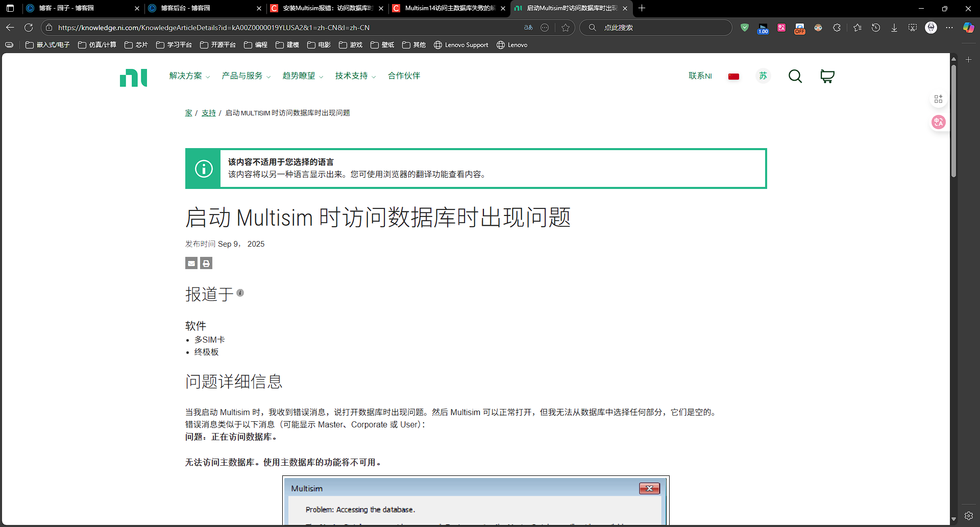Open the 学习平台 bookmarks folder
The width and height of the screenshot is (980, 527).
(174, 45)
